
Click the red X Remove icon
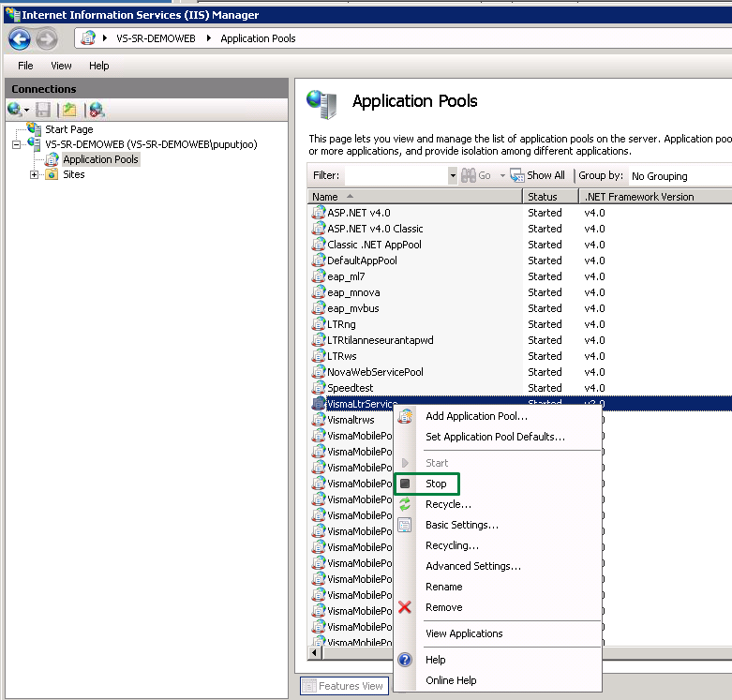(405, 607)
